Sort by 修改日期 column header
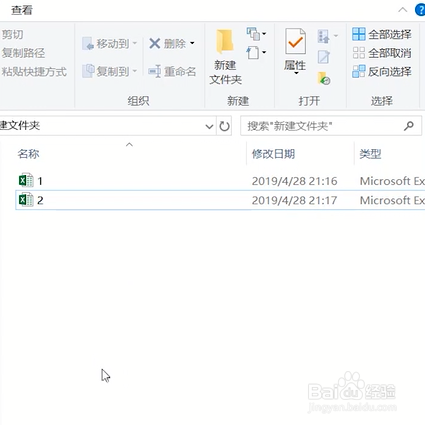 click(x=273, y=154)
